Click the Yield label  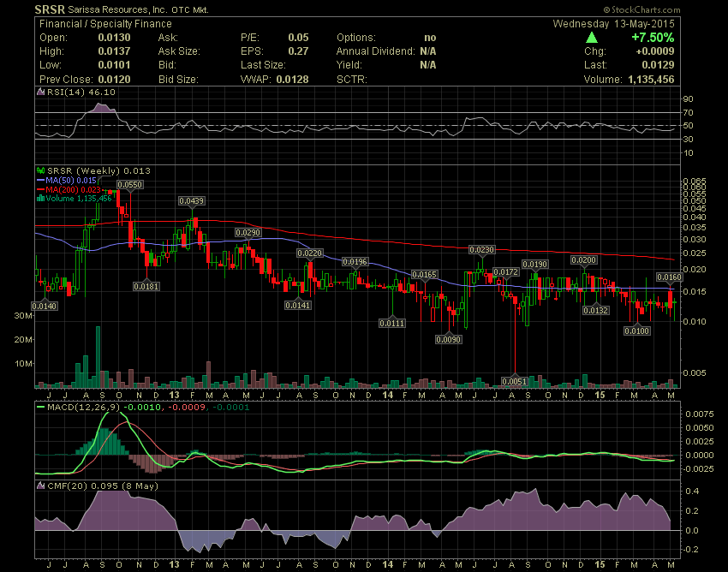349,65
